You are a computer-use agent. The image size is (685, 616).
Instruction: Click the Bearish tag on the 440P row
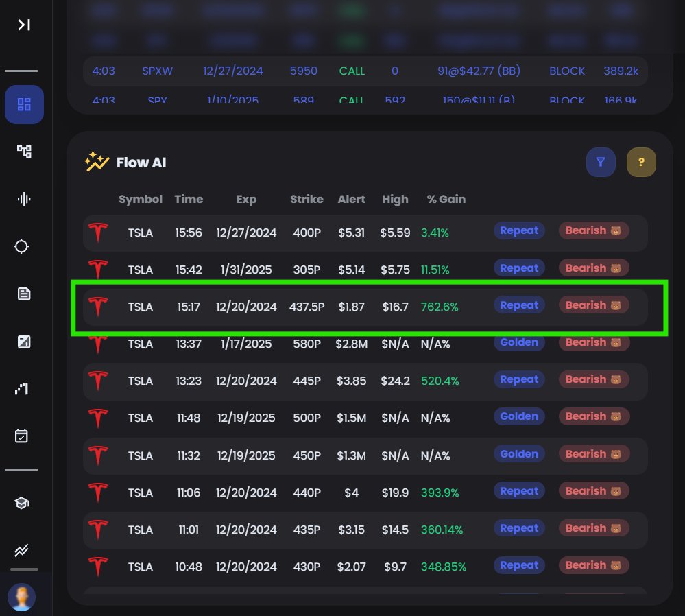point(594,491)
